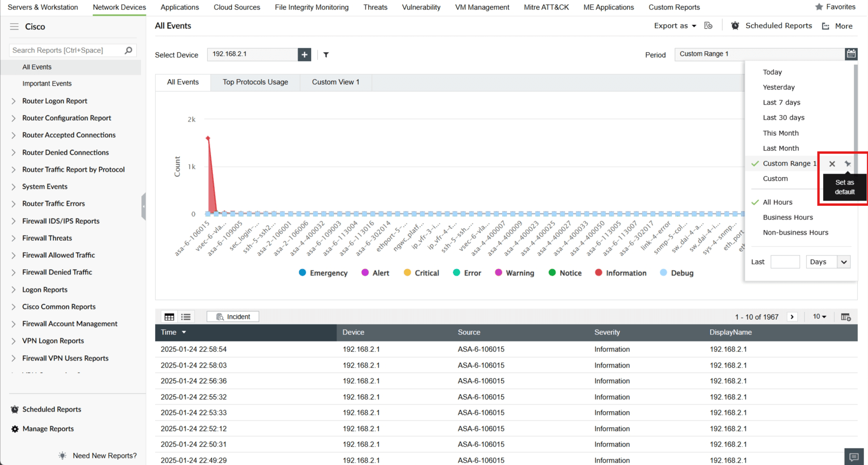
Task: Click the Incident button
Action: [x=233, y=316]
